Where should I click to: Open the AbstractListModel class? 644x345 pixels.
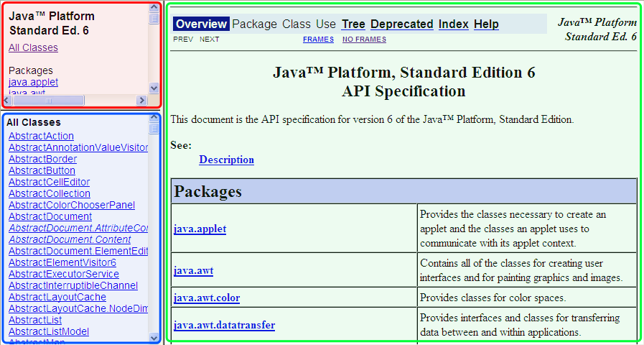click(x=49, y=332)
